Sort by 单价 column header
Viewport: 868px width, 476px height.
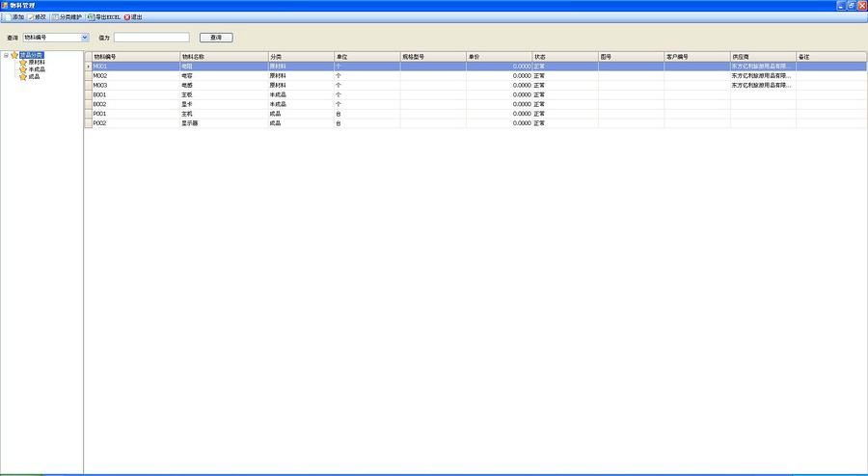point(499,57)
